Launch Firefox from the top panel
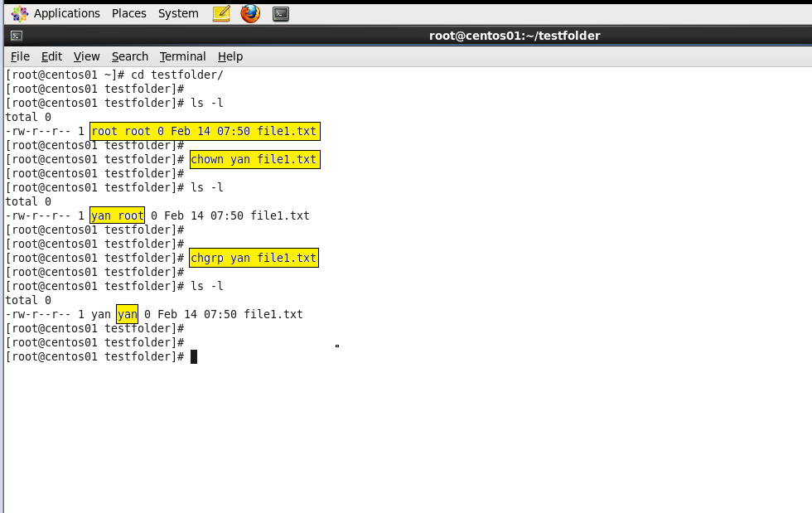The width and height of the screenshot is (812, 513). (250, 13)
